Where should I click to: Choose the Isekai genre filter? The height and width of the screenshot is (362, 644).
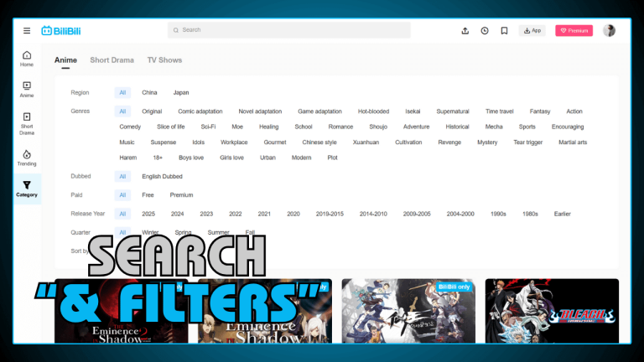point(413,111)
